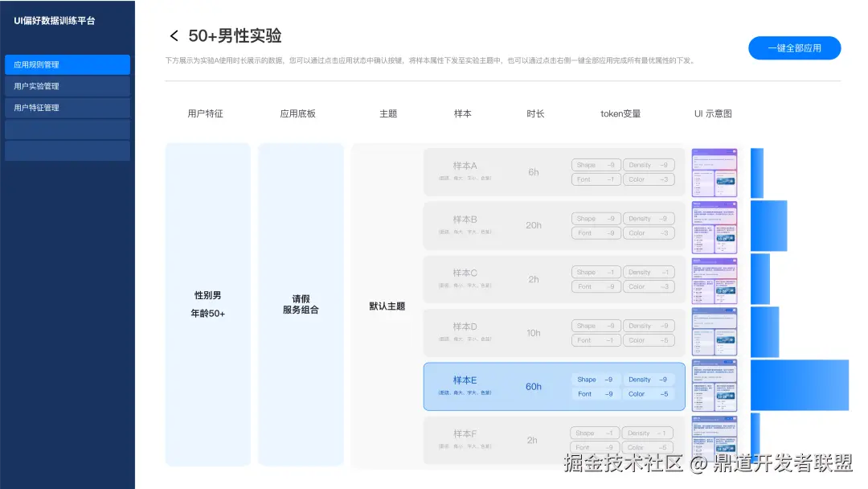Click the 一键全部应用 button
Viewport: 868px width, 489px height.
(x=794, y=48)
